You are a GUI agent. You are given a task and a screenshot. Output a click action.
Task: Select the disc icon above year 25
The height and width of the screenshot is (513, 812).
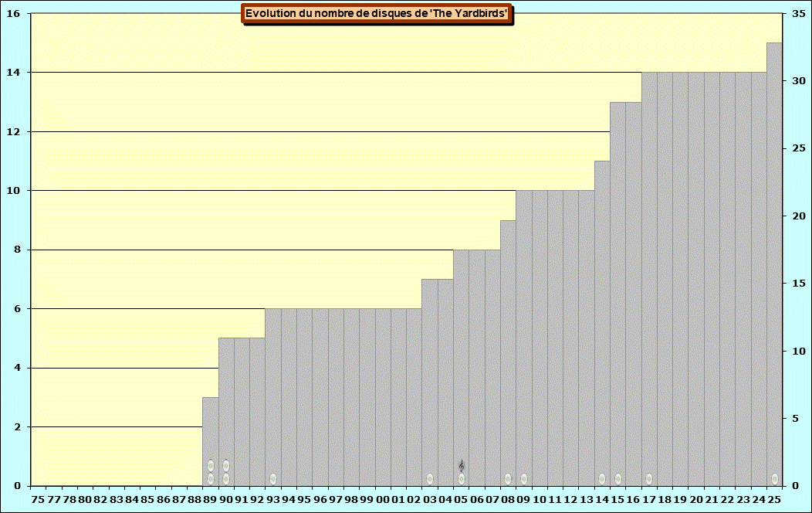tap(775, 479)
